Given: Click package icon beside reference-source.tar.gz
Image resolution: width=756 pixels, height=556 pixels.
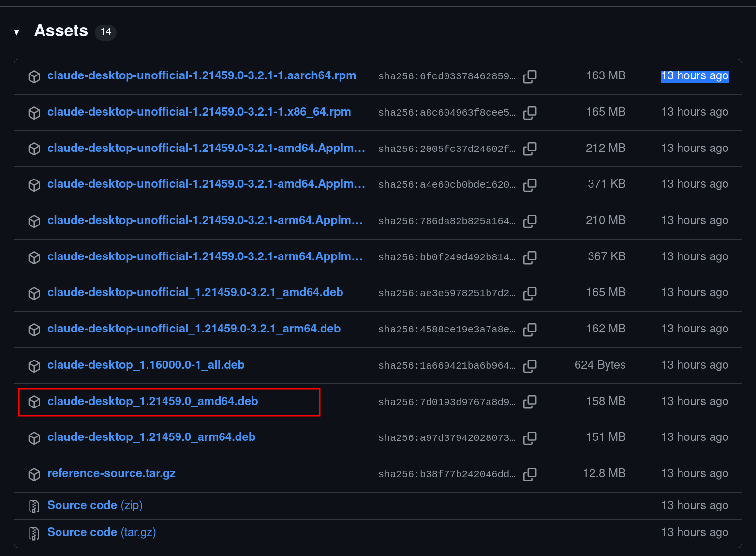Looking at the screenshot, I should point(34,474).
